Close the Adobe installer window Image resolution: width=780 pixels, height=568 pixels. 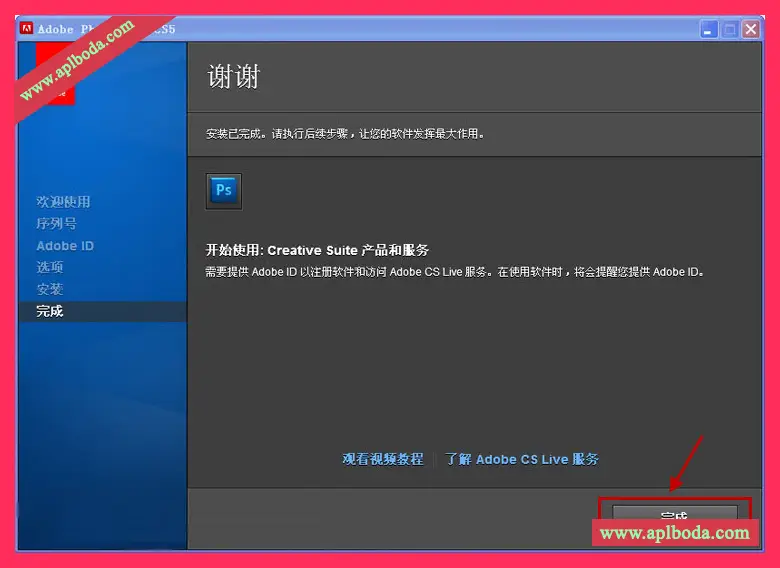(x=750, y=29)
